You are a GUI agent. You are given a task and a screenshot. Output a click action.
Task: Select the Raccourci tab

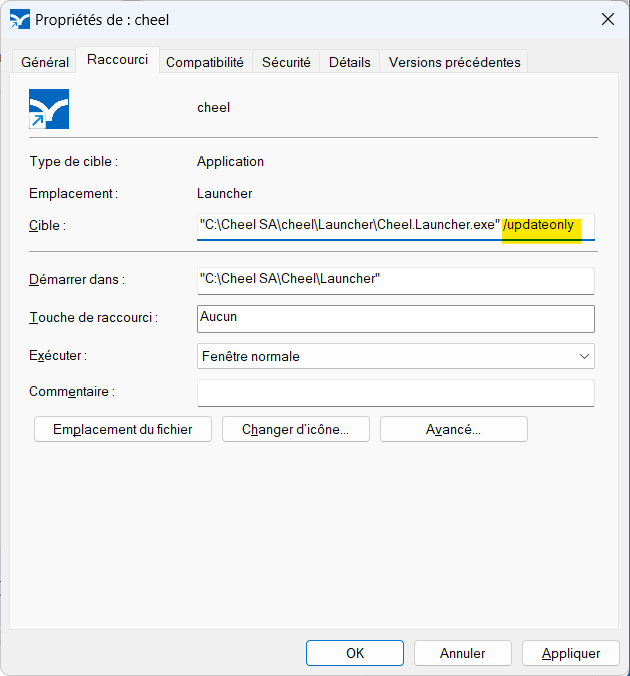coord(117,59)
